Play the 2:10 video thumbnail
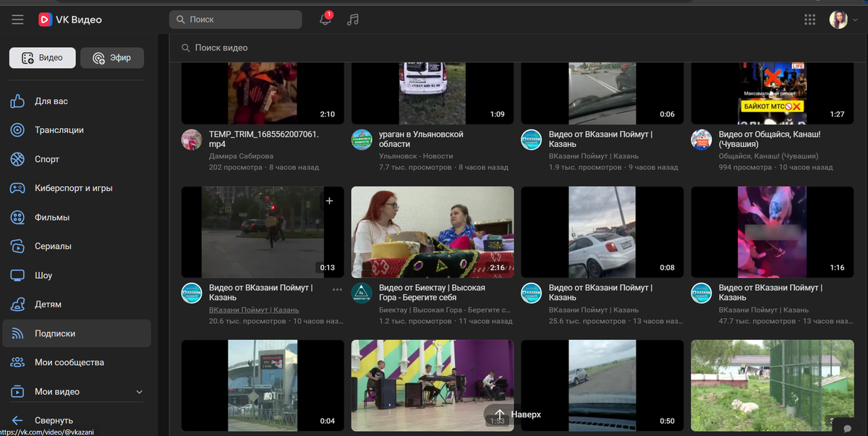This screenshot has width=868, height=436. pyautogui.click(x=263, y=93)
